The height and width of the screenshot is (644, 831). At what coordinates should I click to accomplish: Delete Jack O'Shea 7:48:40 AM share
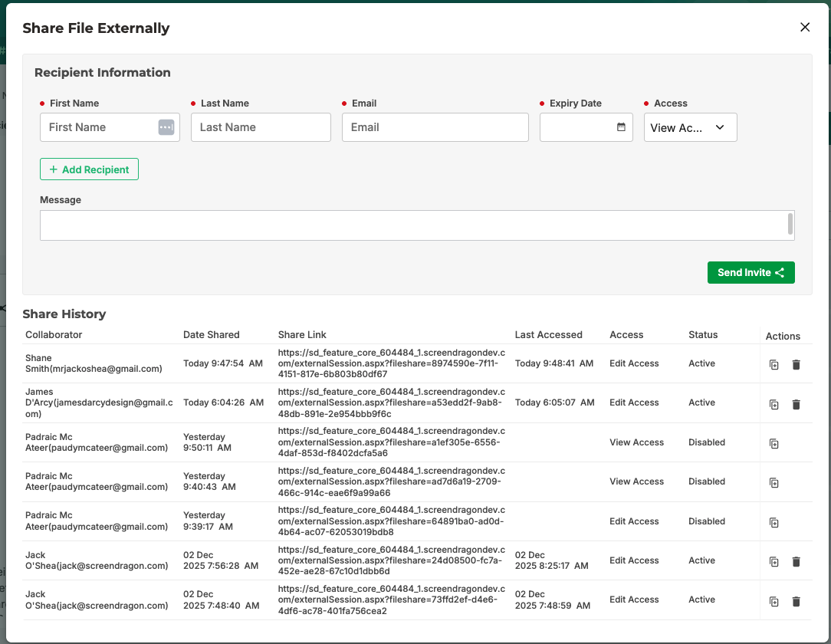pos(796,602)
